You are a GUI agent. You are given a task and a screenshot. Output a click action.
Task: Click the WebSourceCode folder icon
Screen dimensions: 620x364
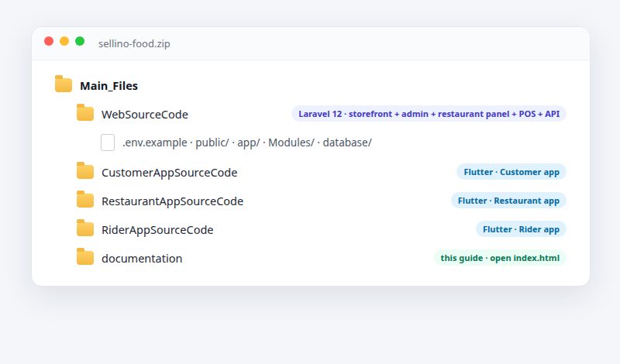click(85, 112)
